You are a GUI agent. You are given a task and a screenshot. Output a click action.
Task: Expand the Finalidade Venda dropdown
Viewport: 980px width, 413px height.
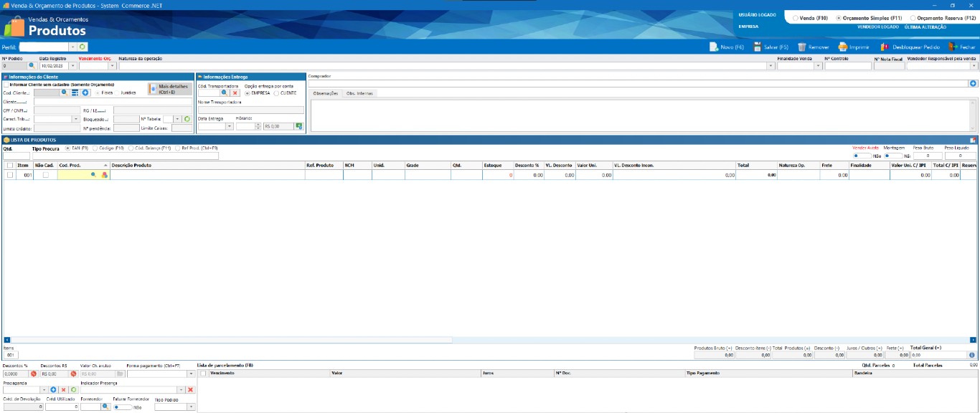816,66
